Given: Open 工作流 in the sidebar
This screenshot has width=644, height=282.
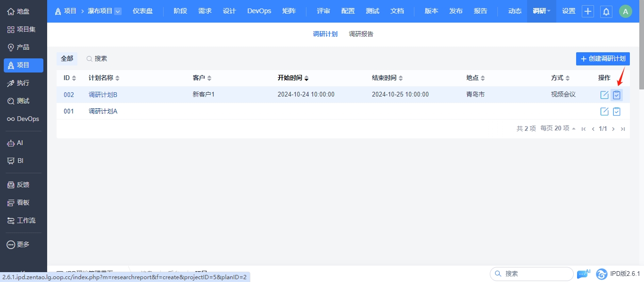Looking at the screenshot, I should point(24,220).
